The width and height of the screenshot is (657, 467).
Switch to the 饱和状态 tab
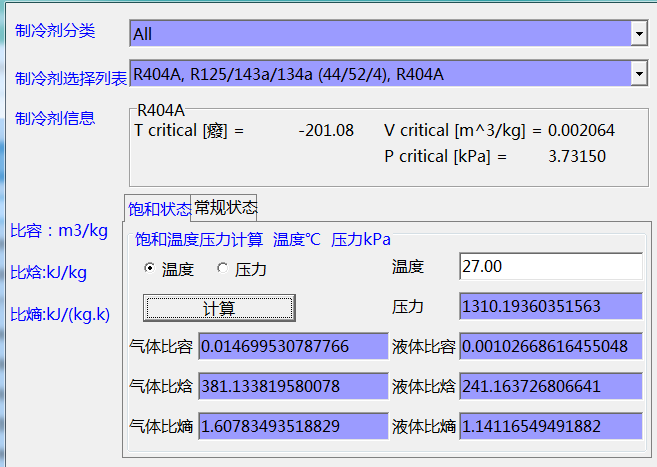tap(159, 208)
